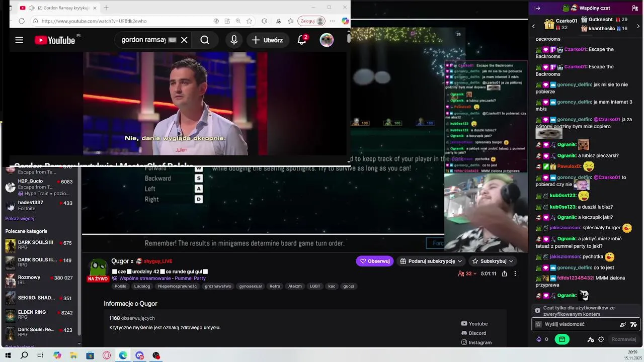This screenshot has width=644, height=362.
Task: Mute the tab via speaker icon
Action: click(32, 8)
